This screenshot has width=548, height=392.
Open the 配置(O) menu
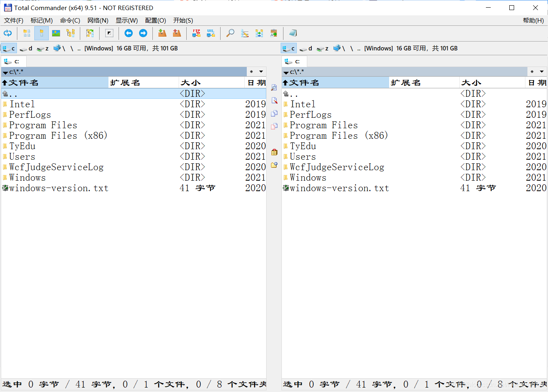tap(156, 20)
